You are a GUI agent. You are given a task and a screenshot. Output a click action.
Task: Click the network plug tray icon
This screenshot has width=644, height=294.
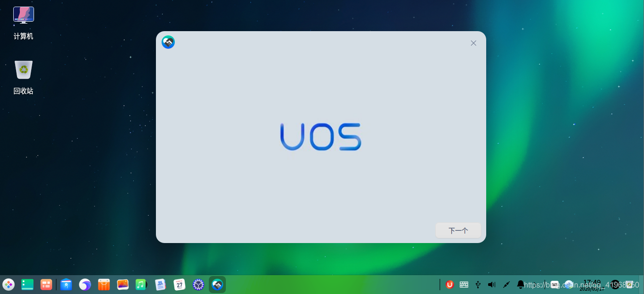click(507, 285)
